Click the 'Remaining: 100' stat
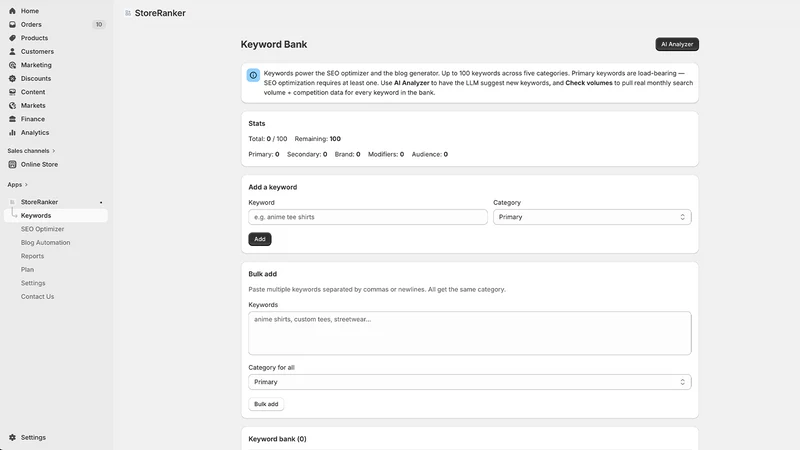The width and height of the screenshot is (800, 450). point(317,139)
